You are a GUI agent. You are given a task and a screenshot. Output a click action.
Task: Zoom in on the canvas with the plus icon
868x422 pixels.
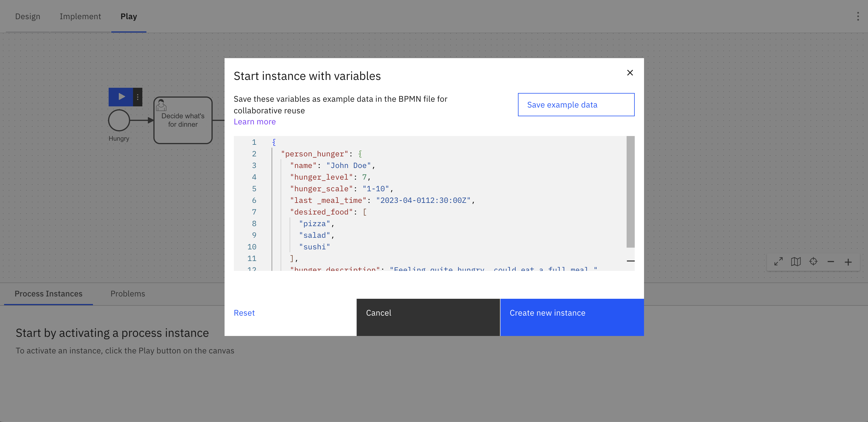point(849,262)
